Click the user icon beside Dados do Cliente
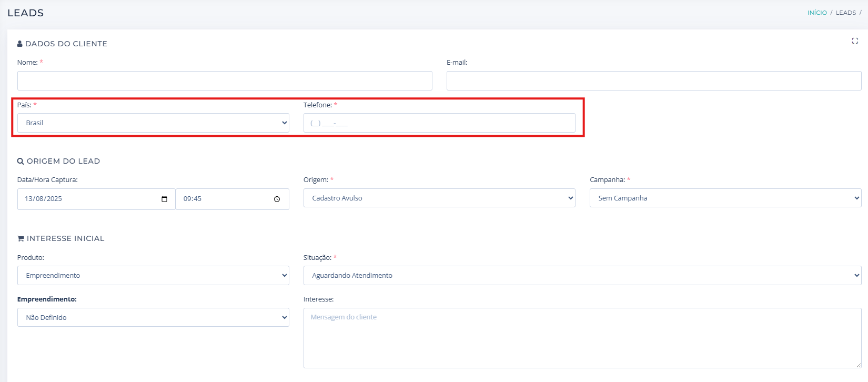 [x=20, y=44]
